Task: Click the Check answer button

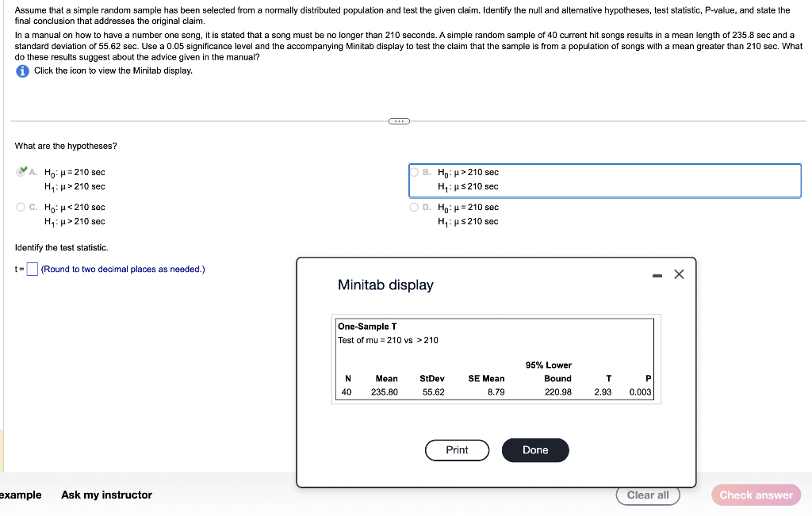Action: pyautogui.click(x=756, y=495)
